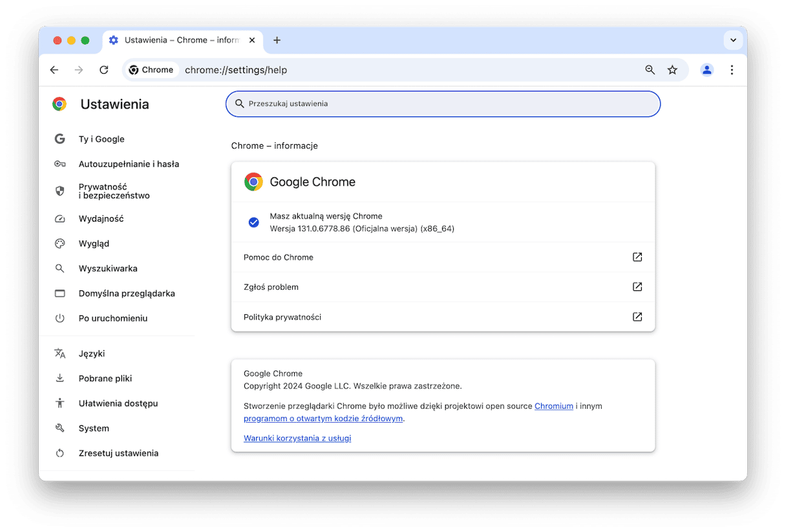Click the Po uruchomieniu power icon
The image size is (786, 532).
tap(60, 318)
